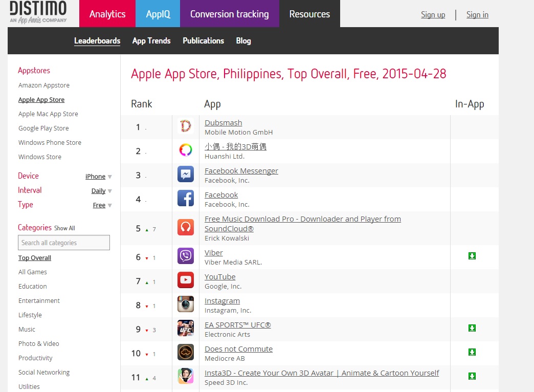Click the Search all categories field
The width and height of the screenshot is (534, 392).
coord(64,243)
